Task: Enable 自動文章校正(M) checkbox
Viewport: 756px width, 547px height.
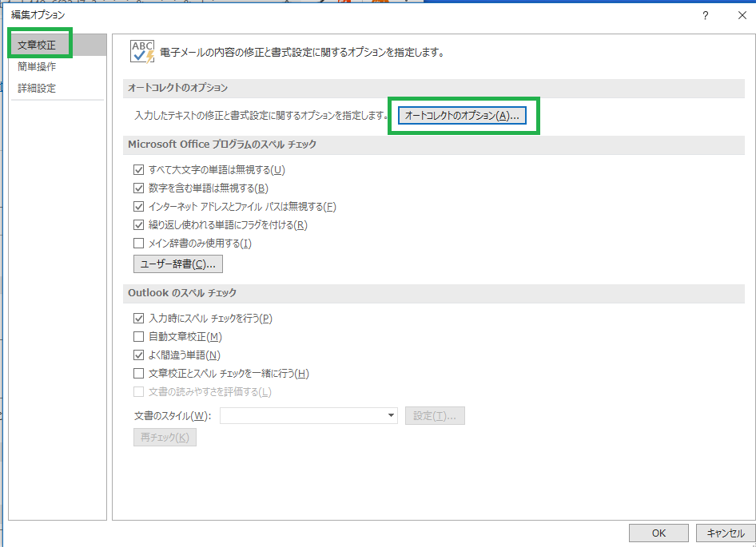Action: click(139, 336)
